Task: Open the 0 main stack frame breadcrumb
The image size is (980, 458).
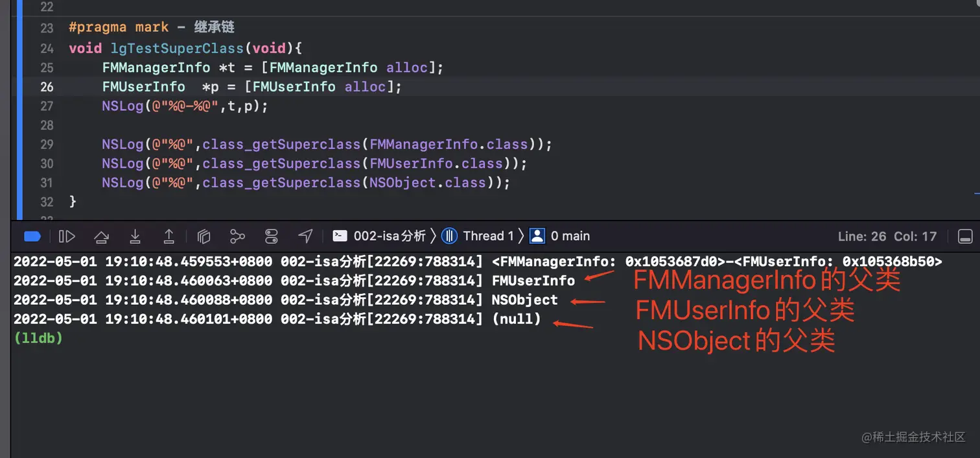Action: click(x=570, y=236)
